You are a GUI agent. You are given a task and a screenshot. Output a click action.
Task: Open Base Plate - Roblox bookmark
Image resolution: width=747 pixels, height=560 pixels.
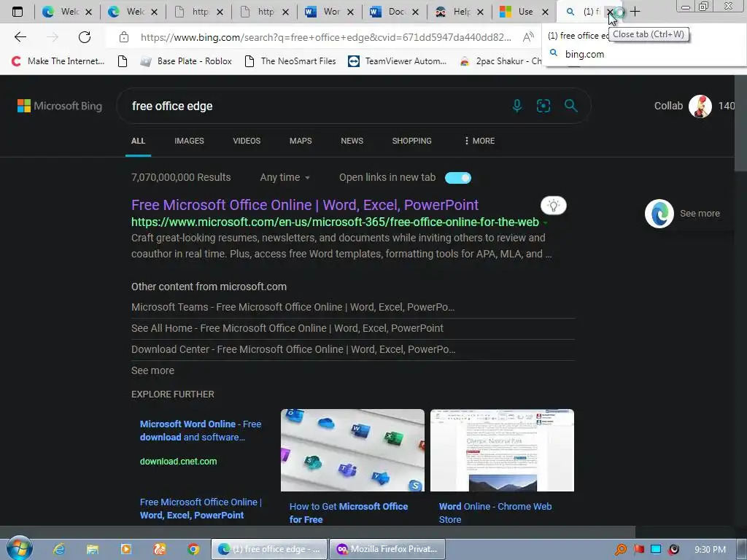(186, 61)
